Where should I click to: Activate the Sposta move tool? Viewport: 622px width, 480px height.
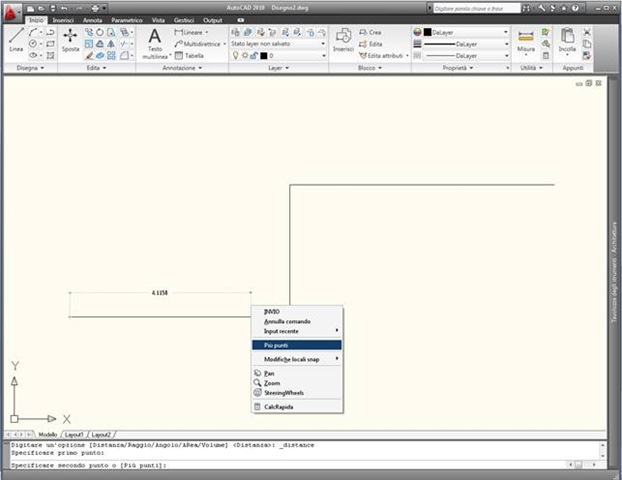pyautogui.click(x=70, y=40)
